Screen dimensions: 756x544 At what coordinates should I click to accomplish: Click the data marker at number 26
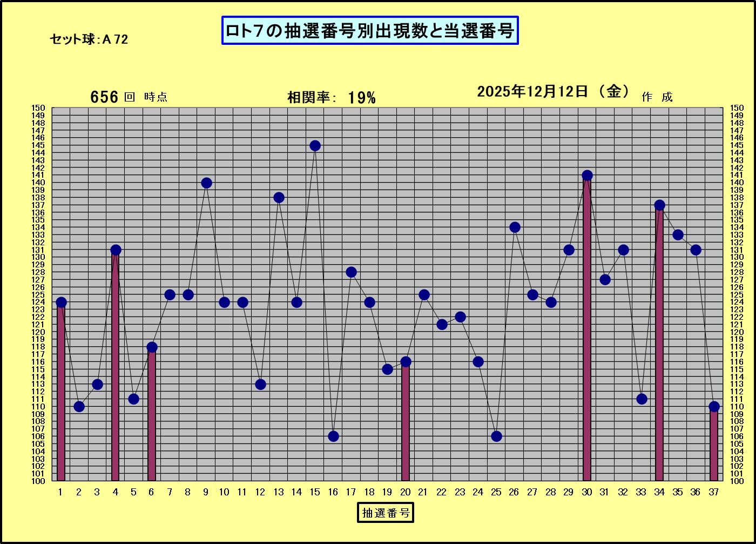[x=515, y=227]
